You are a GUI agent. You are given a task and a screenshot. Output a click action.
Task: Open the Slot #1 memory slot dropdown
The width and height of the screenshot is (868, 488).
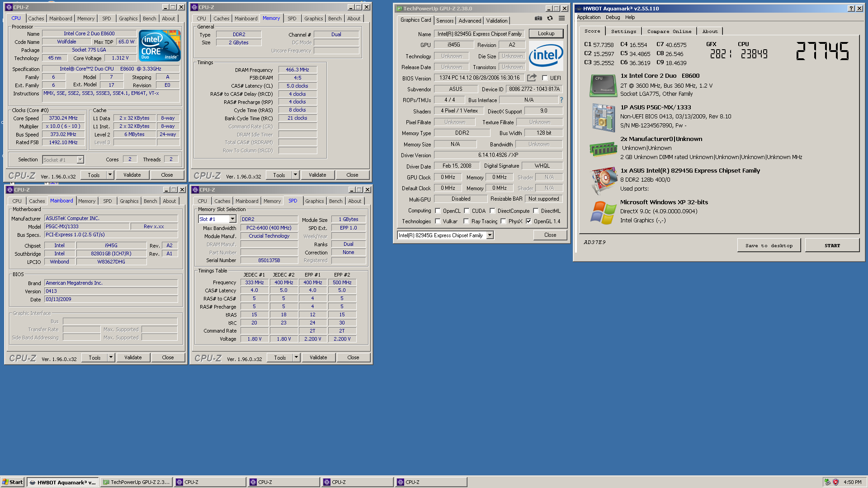click(232, 219)
